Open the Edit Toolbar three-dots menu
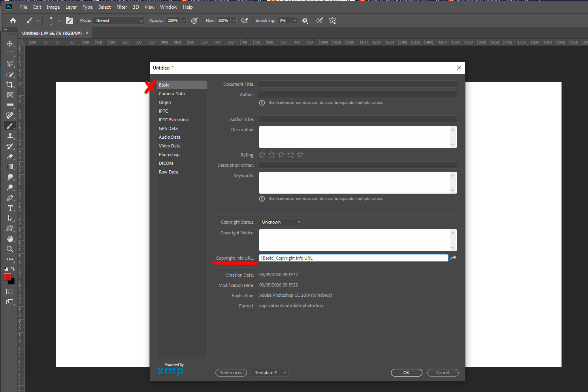588x392 pixels. tap(10, 259)
